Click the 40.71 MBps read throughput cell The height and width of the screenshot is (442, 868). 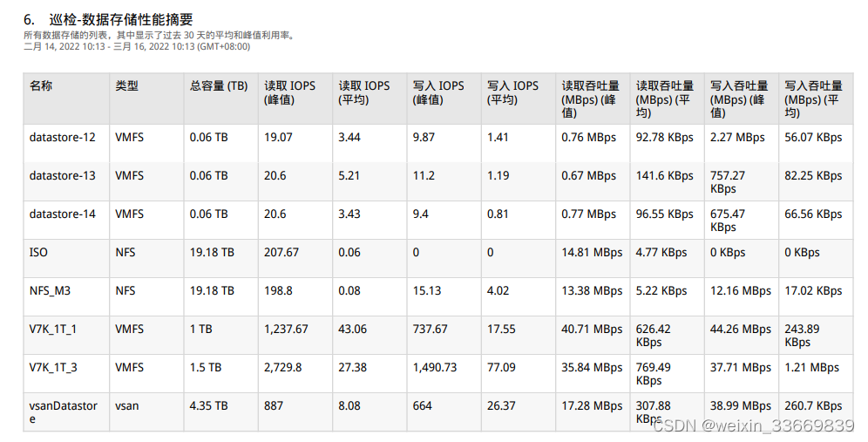[x=592, y=329]
